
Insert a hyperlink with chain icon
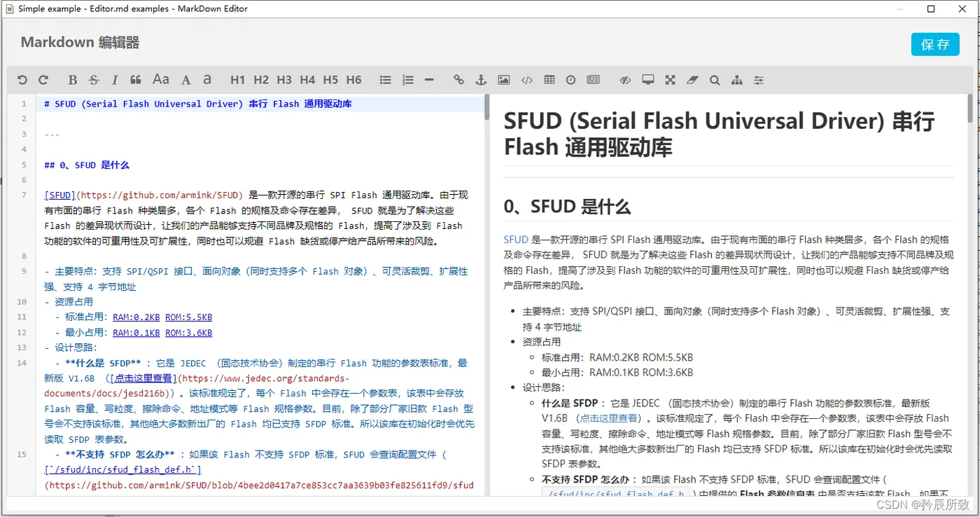tap(458, 80)
